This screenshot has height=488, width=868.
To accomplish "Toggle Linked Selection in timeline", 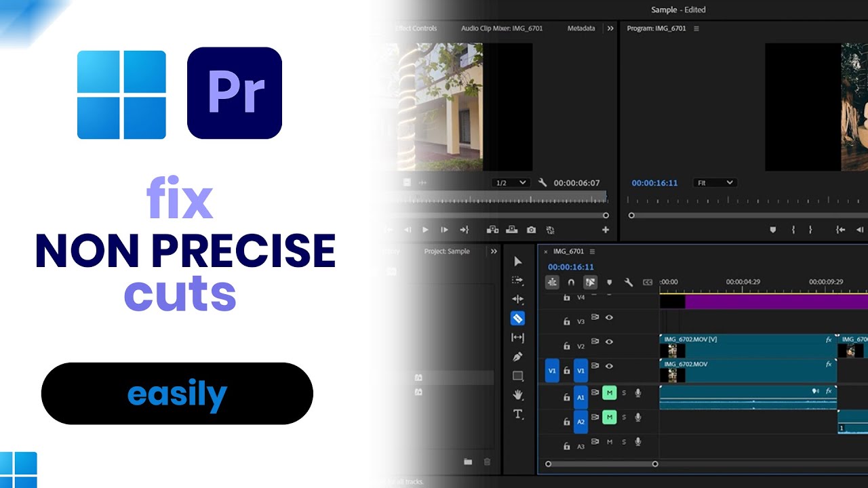I will click(x=590, y=282).
